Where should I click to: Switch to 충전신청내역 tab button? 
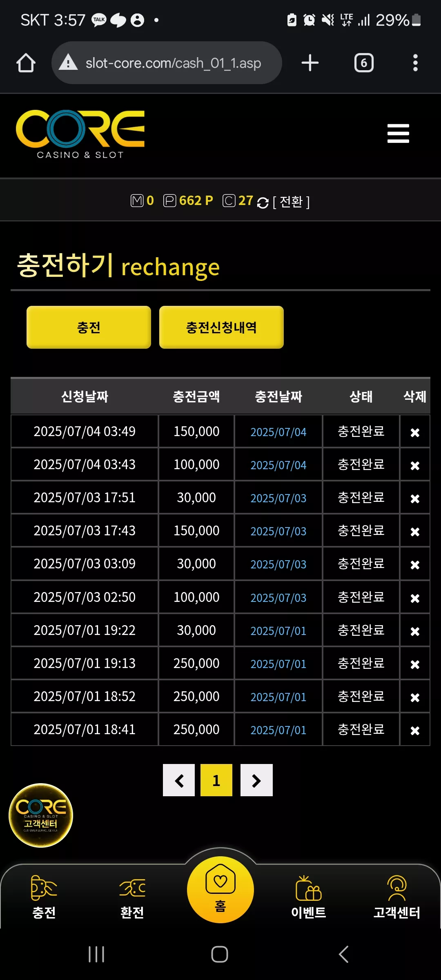(x=221, y=327)
